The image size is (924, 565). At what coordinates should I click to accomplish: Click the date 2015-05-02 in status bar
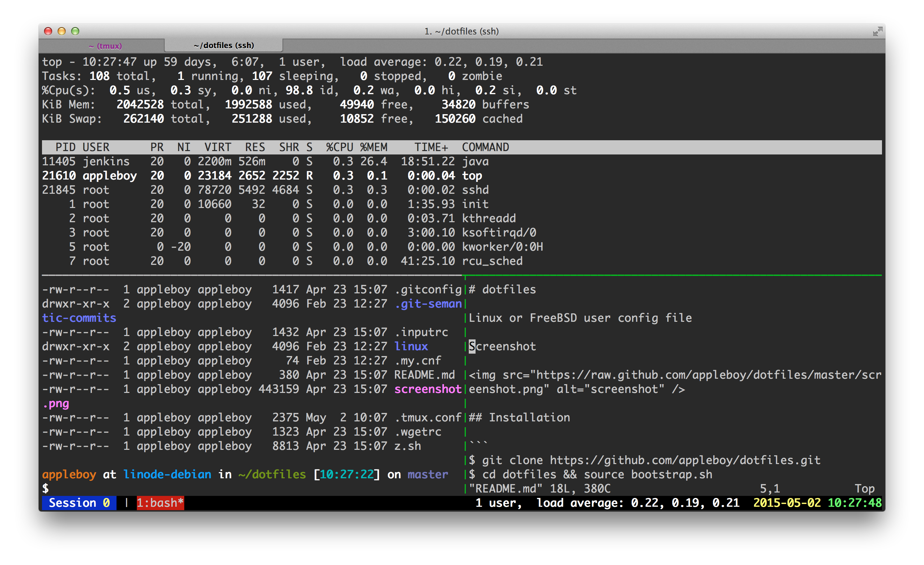tap(787, 503)
